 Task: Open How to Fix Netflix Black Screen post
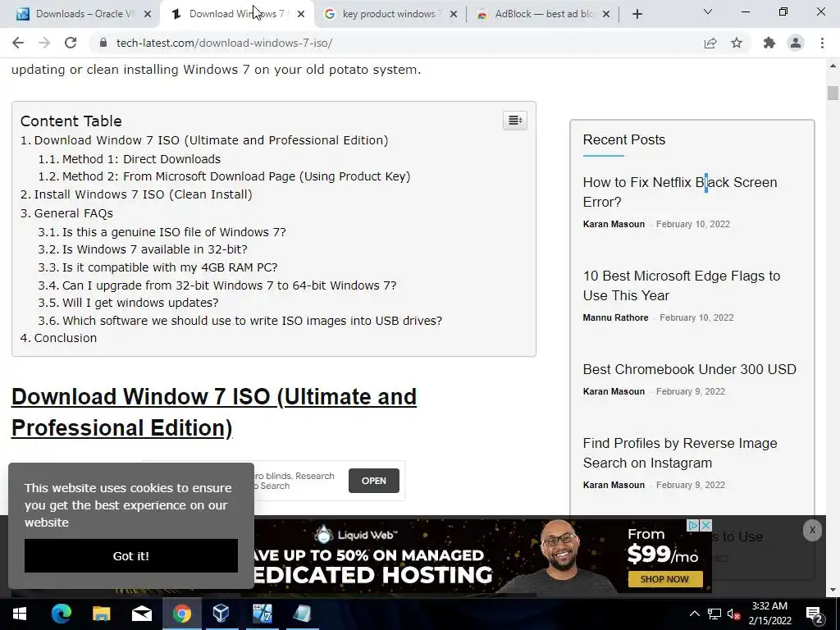(x=680, y=192)
